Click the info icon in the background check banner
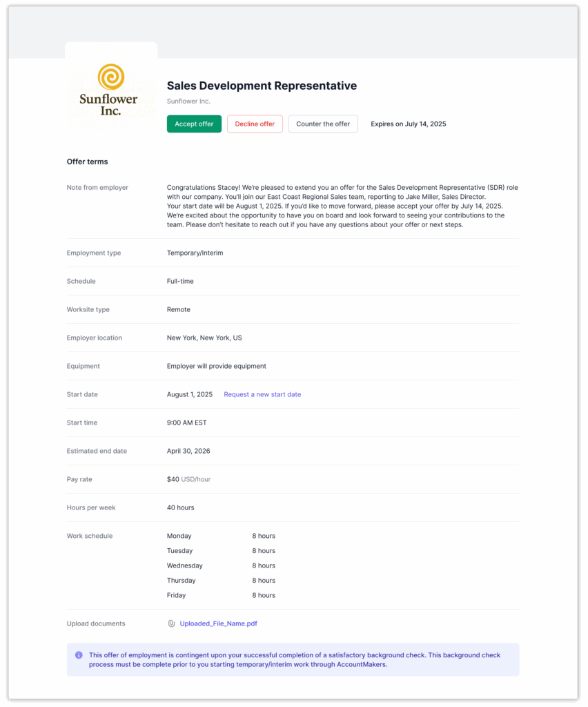The height and width of the screenshot is (707, 588). click(80, 655)
